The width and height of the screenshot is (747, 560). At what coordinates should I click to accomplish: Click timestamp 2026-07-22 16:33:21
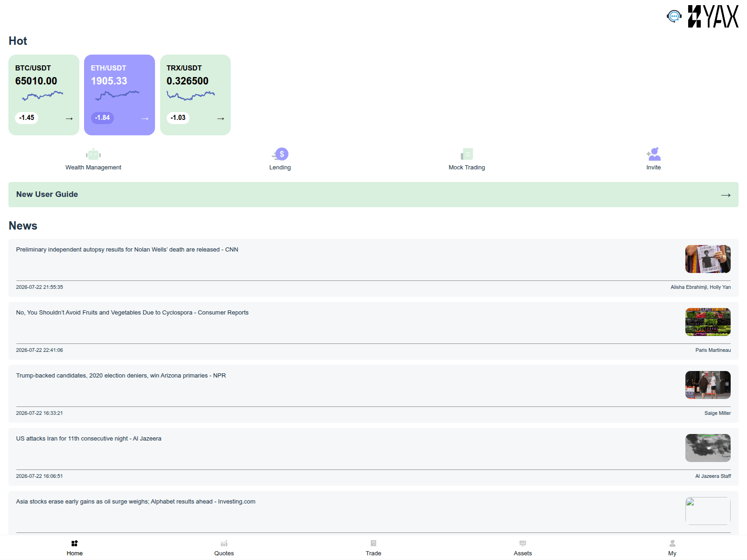(x=40, y=413)
